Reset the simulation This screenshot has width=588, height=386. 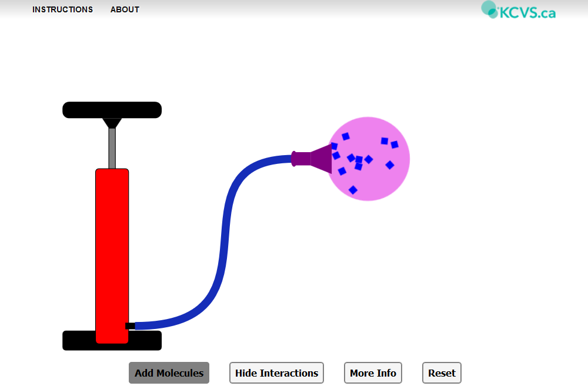coord(442,373)
